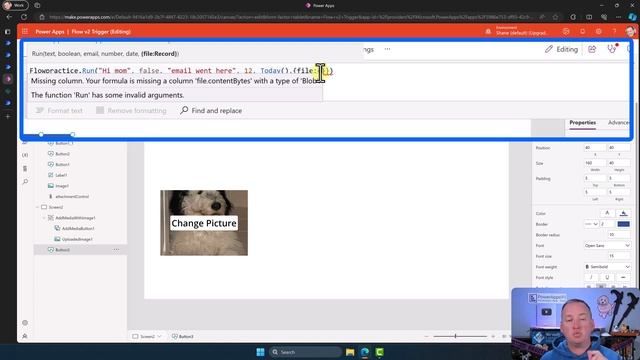
Task: Choose the blue Border color swatch
Action: [623, 224]
